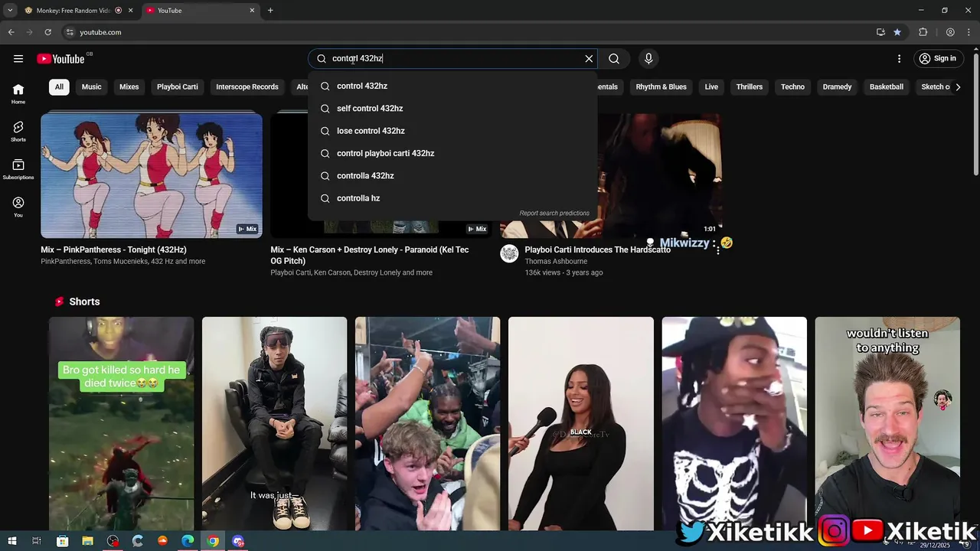Screen dimensions: 980x551
Task: Choose suggestion 'control playboi carti 432hz'
Action: click(452, 153)
